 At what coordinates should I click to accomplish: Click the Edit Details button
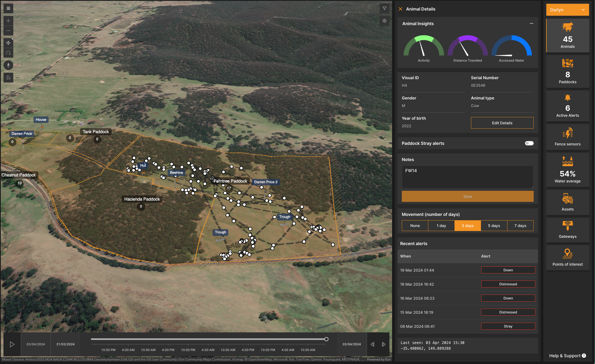tap(502, 123)
